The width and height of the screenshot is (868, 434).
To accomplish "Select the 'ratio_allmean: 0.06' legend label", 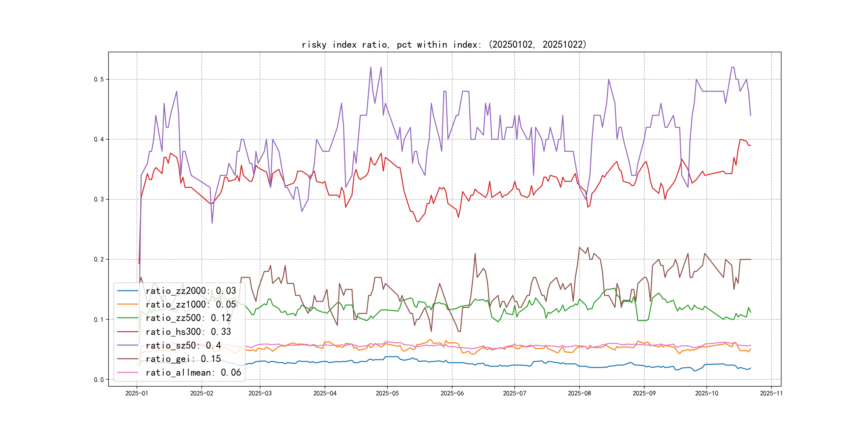I will tap(193, 372).
